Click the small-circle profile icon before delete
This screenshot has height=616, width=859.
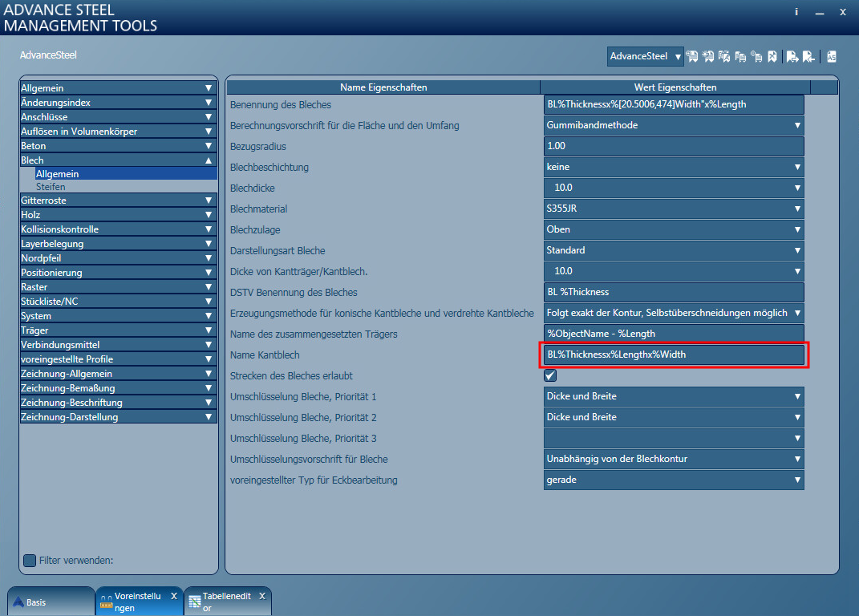[756, 56]
